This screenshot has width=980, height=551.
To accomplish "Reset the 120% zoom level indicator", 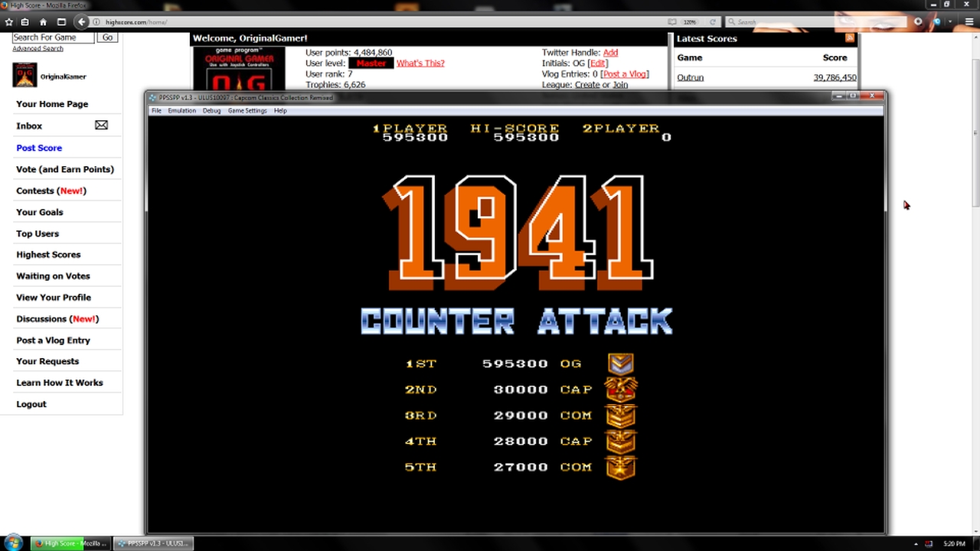I will pos(690,22).
